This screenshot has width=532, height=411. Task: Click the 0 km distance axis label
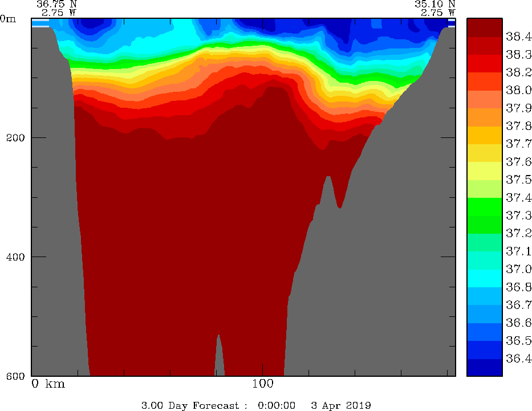coord(48,384)
